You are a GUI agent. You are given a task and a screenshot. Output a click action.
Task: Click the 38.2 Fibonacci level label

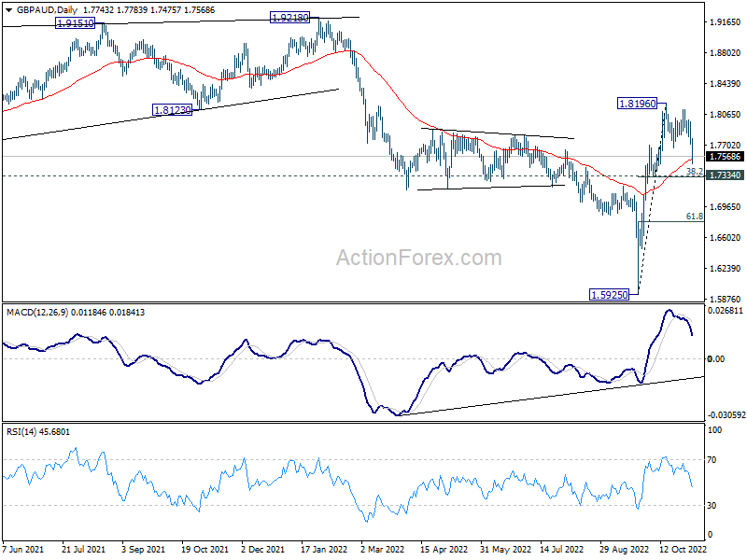point(694,171)
